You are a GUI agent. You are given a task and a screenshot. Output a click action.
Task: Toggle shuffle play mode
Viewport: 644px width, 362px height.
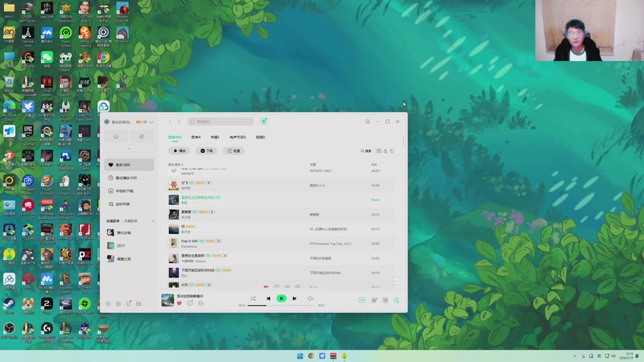253,298
